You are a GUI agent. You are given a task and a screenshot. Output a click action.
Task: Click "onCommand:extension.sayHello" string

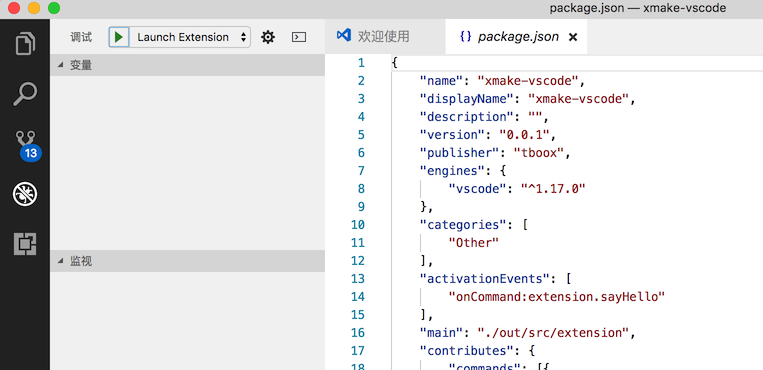click(556, 296)
